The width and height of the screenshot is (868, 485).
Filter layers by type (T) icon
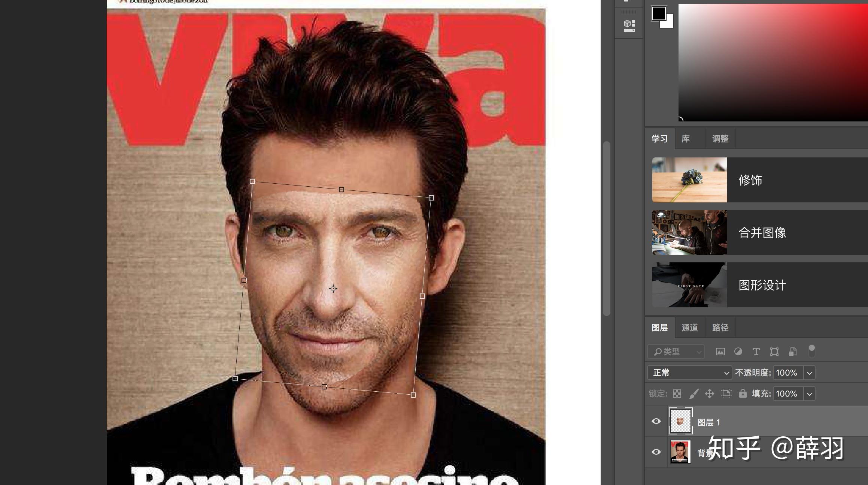pos(756,352)
